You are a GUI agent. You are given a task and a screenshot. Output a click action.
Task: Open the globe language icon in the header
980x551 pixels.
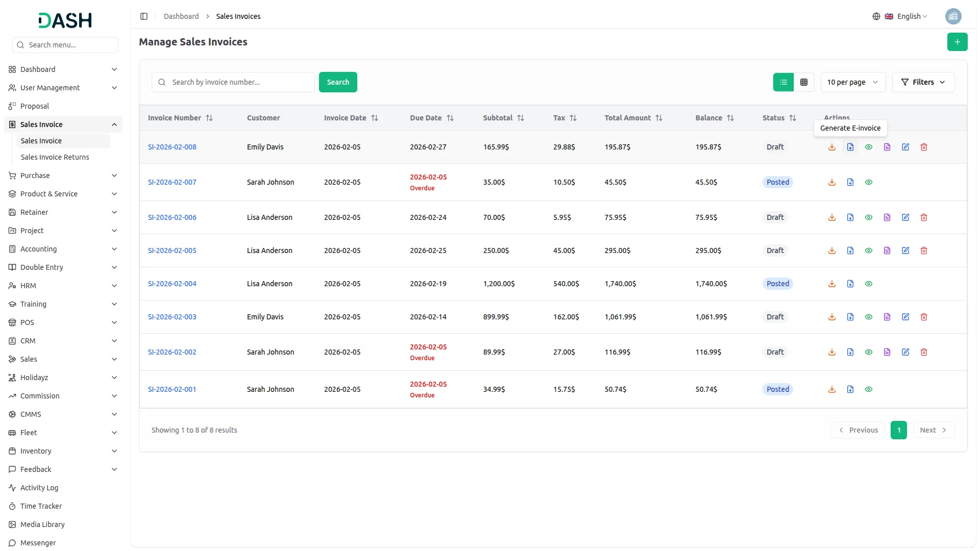pyautogui.click(x=876, y=16)
